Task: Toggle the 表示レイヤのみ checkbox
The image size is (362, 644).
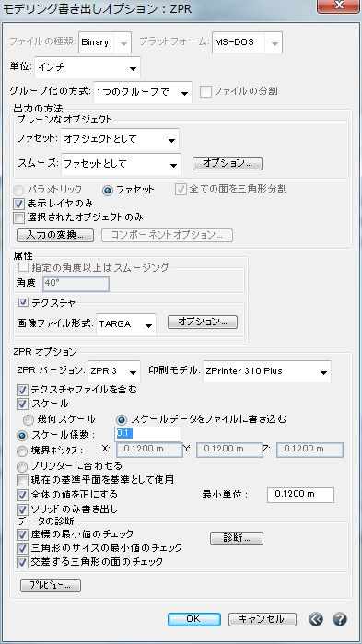Action: coord(19,204)
